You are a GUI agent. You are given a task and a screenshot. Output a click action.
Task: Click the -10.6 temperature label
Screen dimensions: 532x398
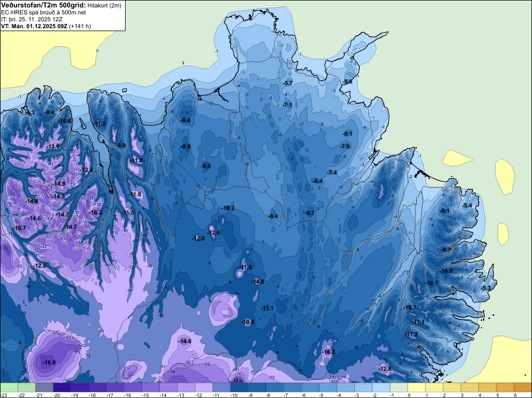coord(65,121)
